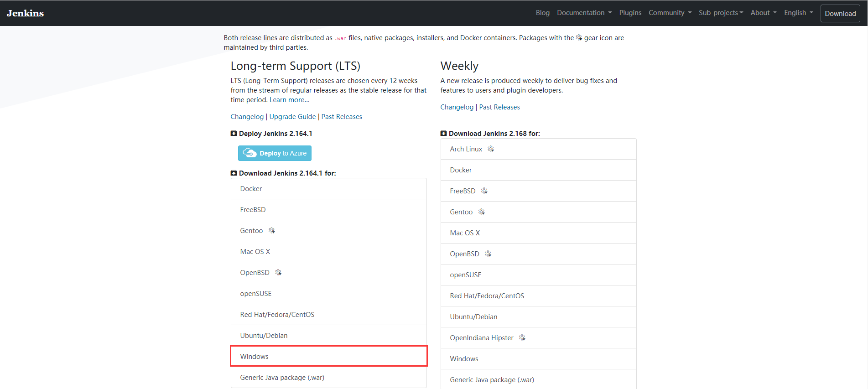Select Windows under Jenkins 2.164.1
The height and width of the screenshot is (389, 868).
tap(329, 356)
